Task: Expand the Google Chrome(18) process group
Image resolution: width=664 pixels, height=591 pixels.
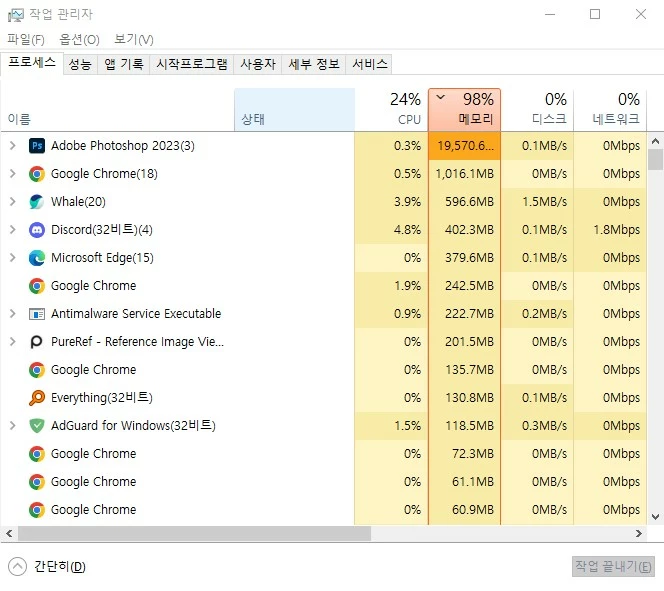Action: click(13, 174)
